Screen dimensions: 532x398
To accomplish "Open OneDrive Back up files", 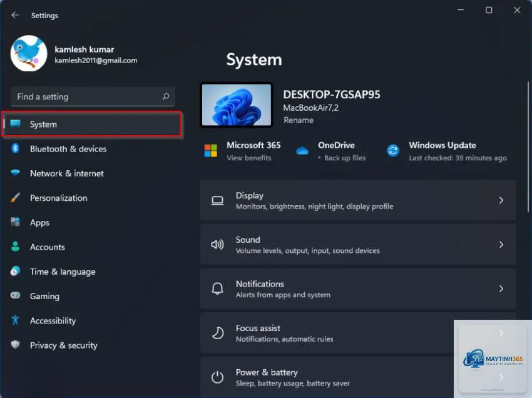I will click(x=345, y=158).
